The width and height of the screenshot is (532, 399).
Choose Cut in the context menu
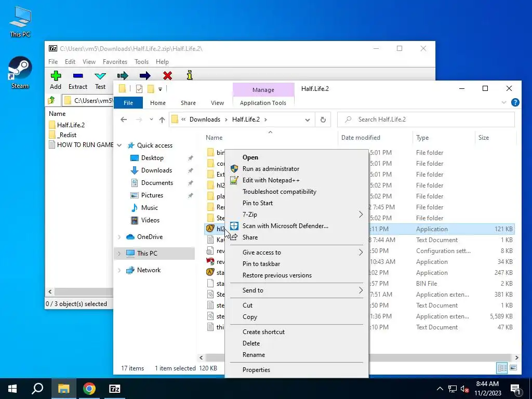297,305
